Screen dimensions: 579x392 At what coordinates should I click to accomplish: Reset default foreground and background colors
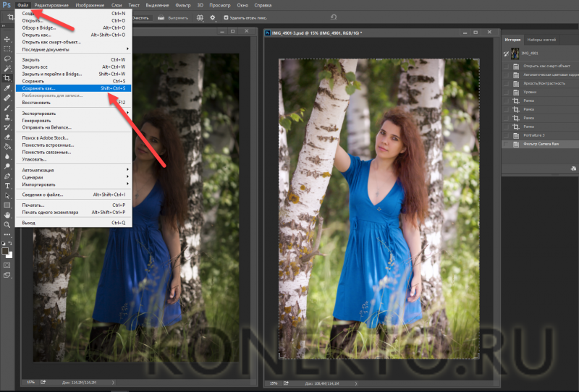pos(4,244)
